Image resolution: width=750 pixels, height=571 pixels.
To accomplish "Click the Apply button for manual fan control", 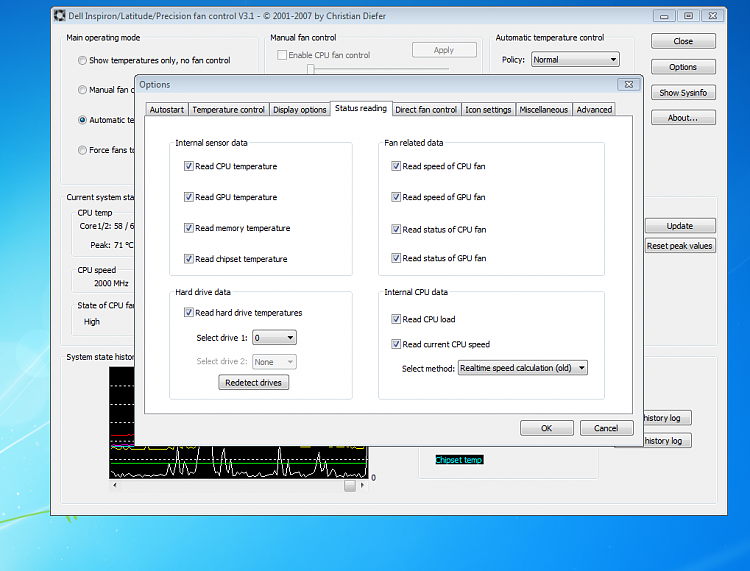I will [x=444, y=50].
